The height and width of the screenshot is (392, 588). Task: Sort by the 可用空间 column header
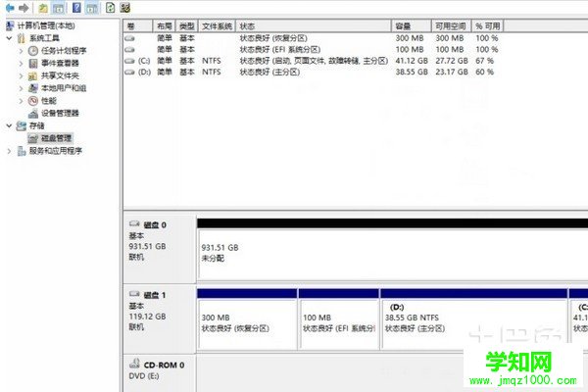point(451,25)
